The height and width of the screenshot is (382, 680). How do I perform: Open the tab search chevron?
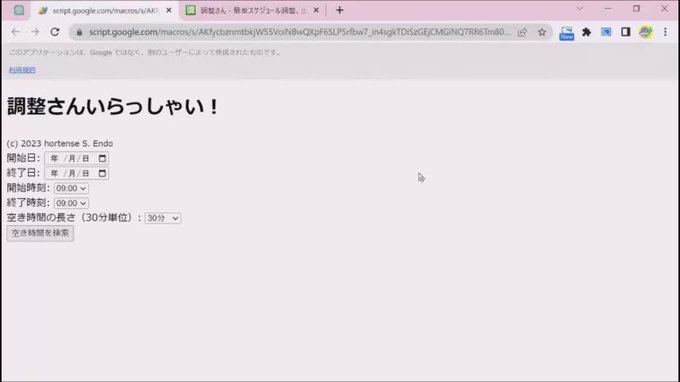pos(580,9)
